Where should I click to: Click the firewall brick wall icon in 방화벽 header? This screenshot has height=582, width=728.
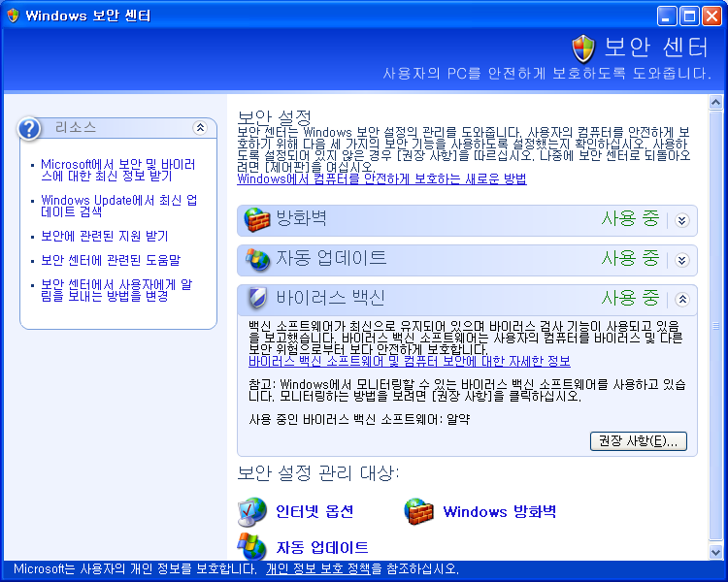pos(257,219)
